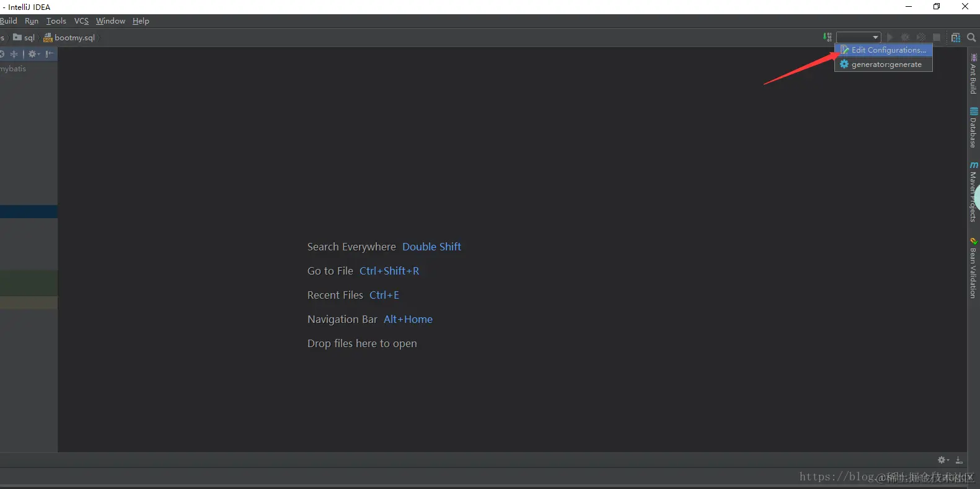The height and width of the screenshot is (489, 980).
Task: Click the Debug bug icon in toolbar
Action: [905, 37]
